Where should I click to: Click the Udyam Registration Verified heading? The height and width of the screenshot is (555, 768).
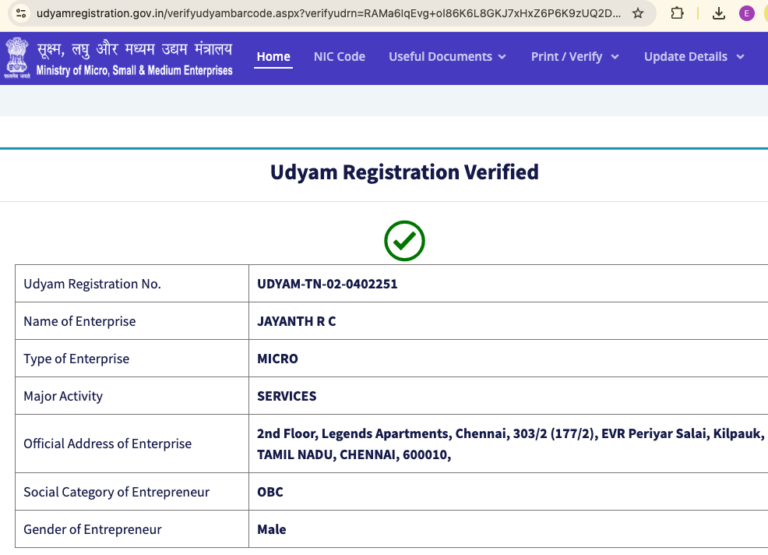click(x=404, y=172)
